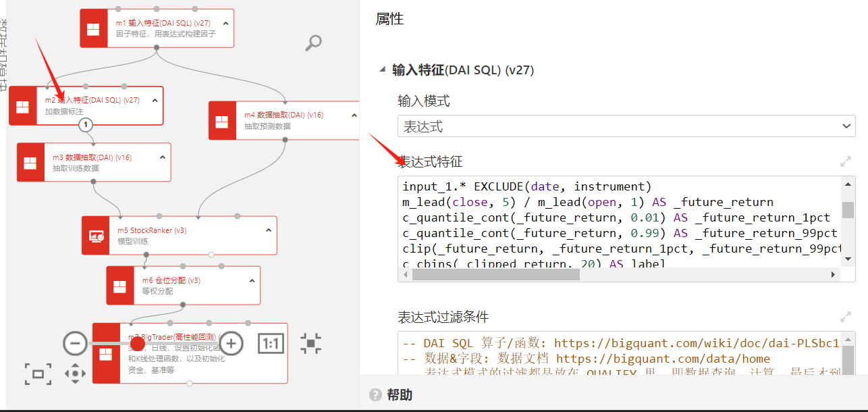Expand the 表达式特征 editor to full size
The width and height of the screenshot is (868, 412).
click(x=845, y=162)
